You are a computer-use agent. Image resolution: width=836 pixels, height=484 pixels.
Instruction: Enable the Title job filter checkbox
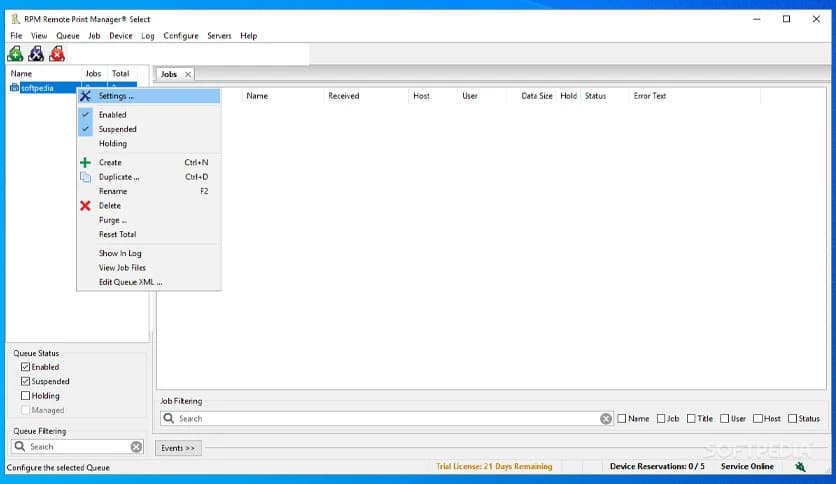tap(692, 419)
